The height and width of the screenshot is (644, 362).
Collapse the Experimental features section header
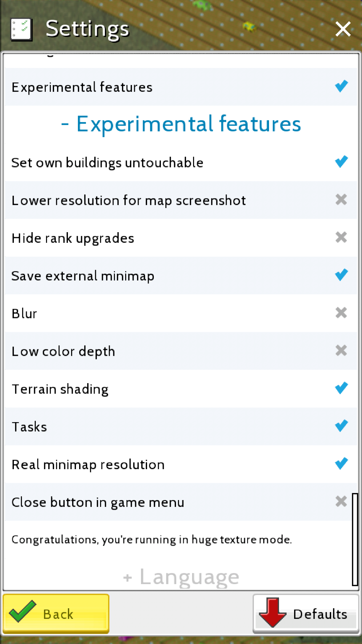(x=181, y=124)
